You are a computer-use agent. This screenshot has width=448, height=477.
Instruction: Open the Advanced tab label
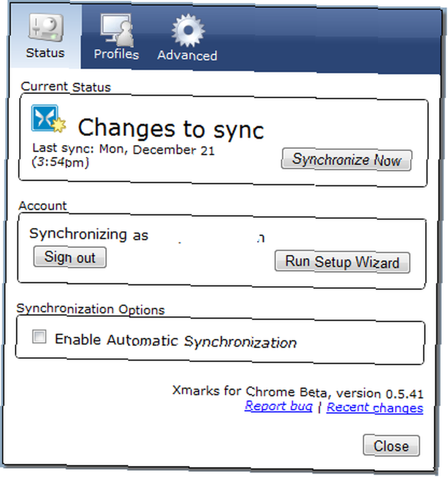pos(187,56)
